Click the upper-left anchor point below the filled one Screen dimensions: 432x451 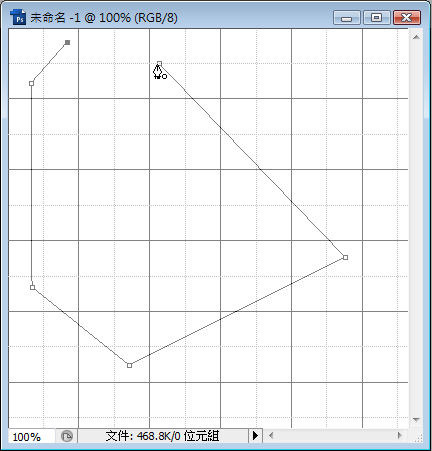[x=31, y=83]
